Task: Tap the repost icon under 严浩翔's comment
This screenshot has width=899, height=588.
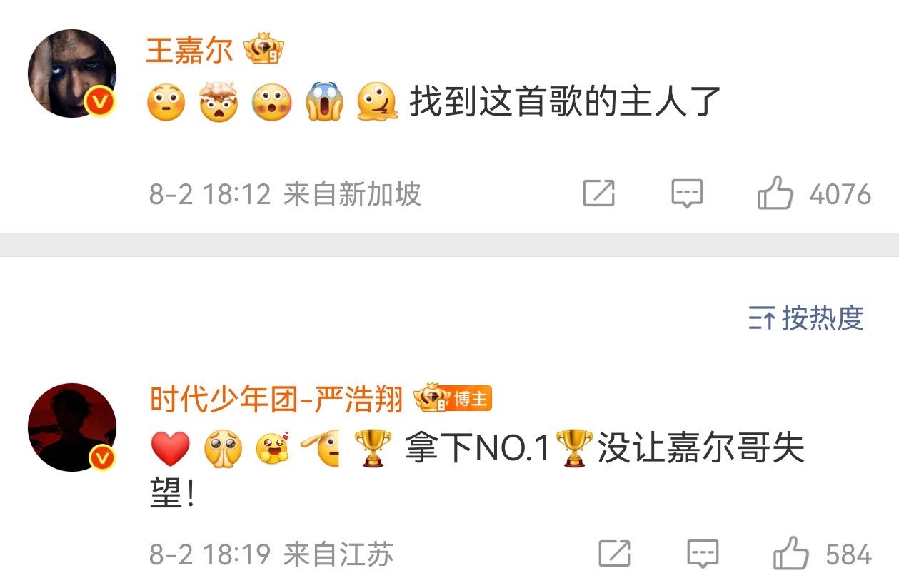Action: (x=614, y=554)
